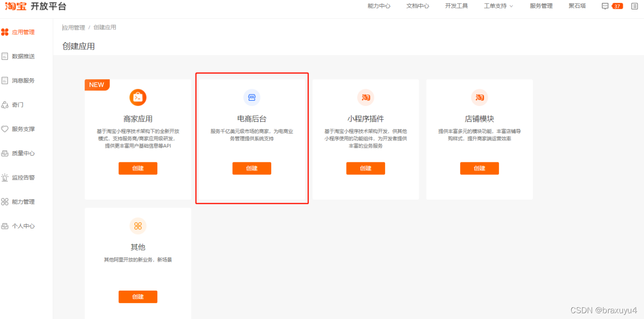Click the 应用管理 sidebar icon
The image size is (644, 319).
5,32
